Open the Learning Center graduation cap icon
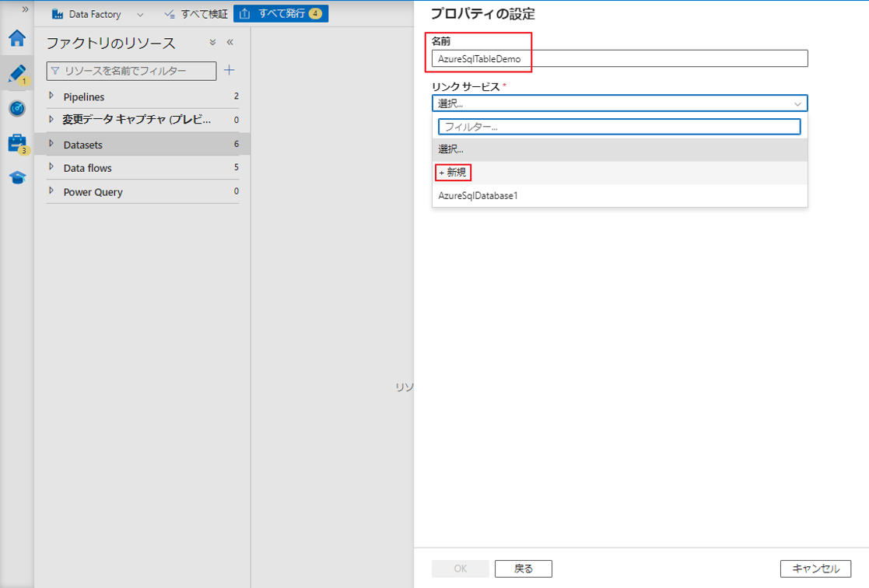Image resolution: width=869 pixels, height=588 pixels. point(17,178)
